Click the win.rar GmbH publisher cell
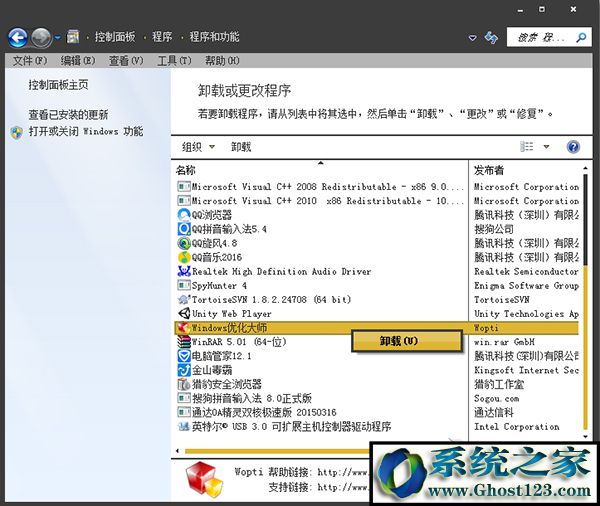 coord(504,342)
